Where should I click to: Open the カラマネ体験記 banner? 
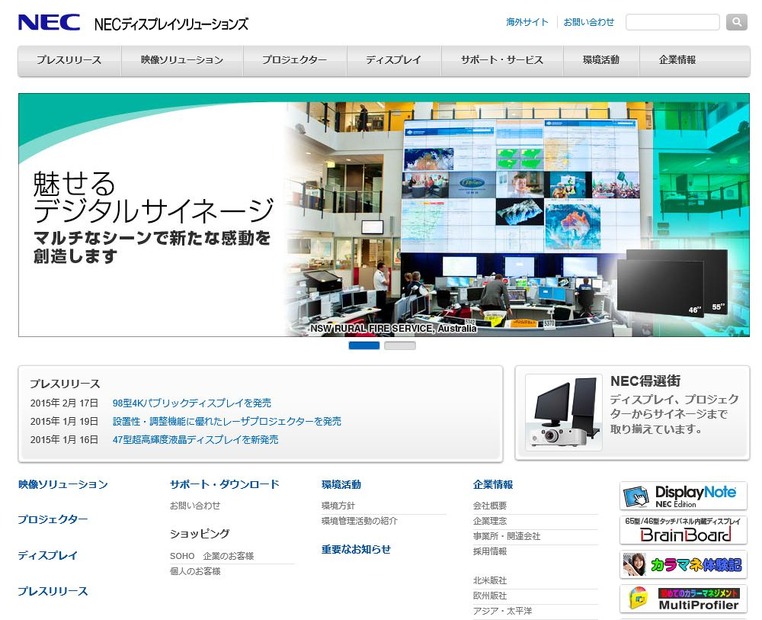tap(683, 565)
